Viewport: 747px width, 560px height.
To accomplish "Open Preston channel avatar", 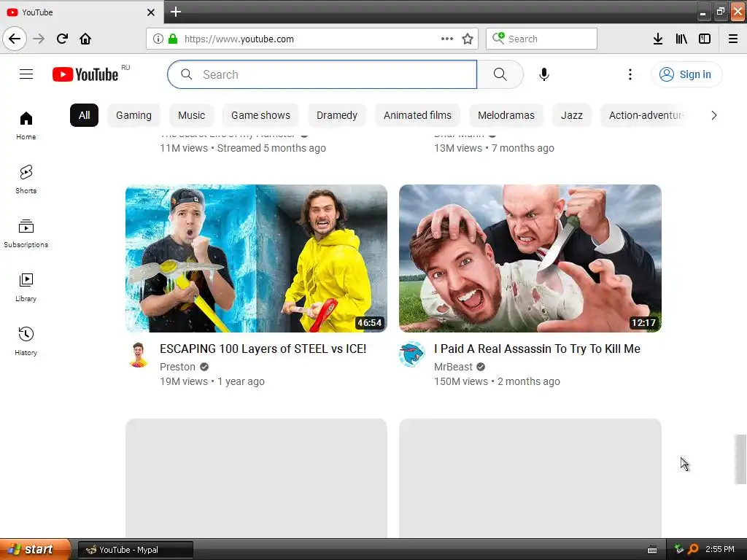I will (139, 354).
